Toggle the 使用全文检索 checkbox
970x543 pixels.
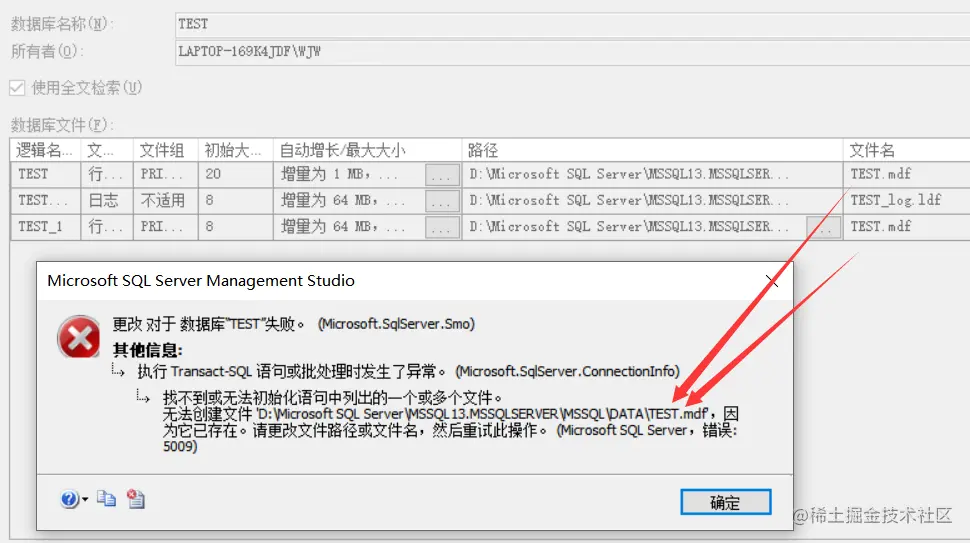[17, 88]
